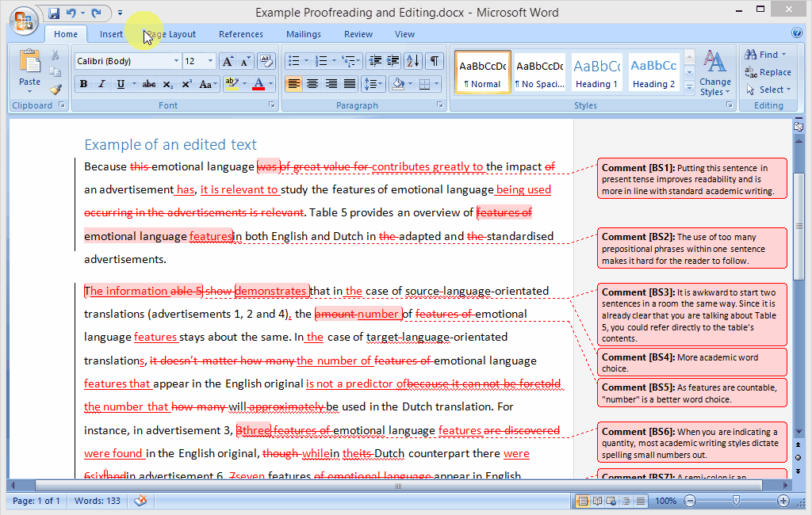Switch to the Review tab
The image size is (812, 515).
point(358,34)
